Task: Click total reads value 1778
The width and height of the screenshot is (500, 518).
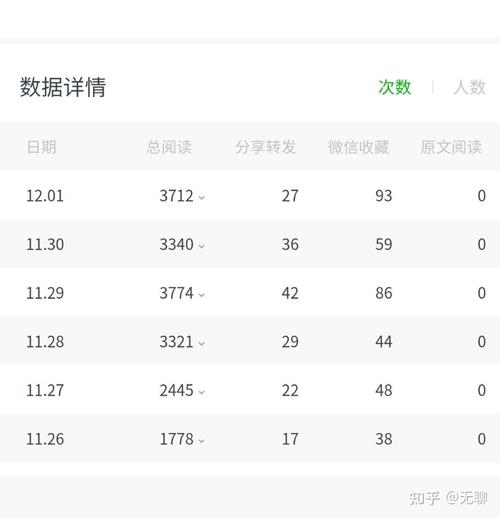Action: pyautogui.click(x=176, y=439)
